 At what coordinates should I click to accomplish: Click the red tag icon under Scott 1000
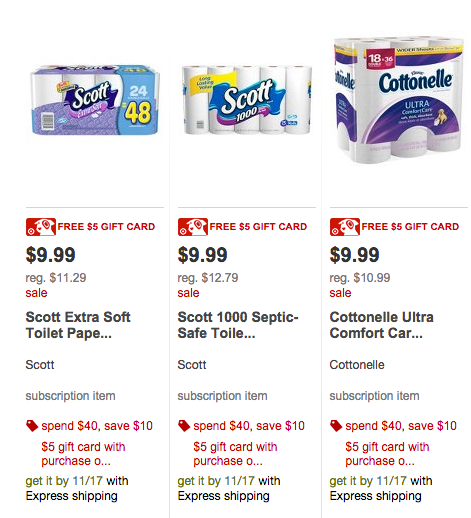point(184,426)
